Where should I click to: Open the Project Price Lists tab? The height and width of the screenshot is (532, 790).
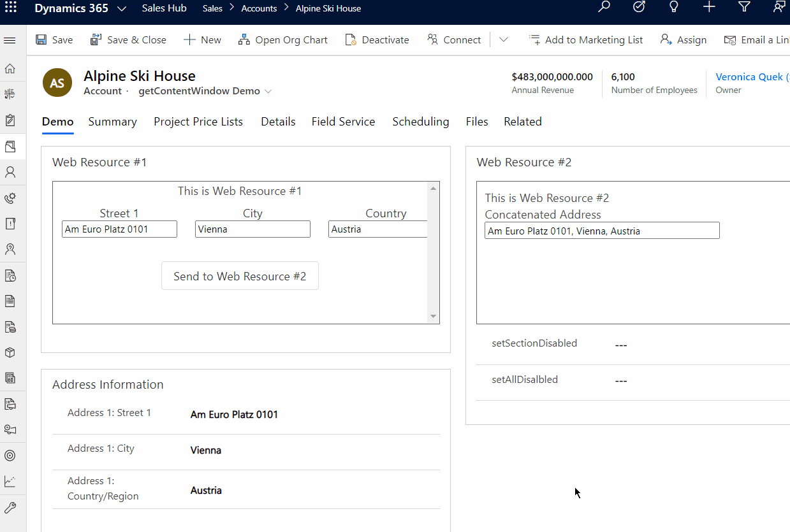(198, 121)
